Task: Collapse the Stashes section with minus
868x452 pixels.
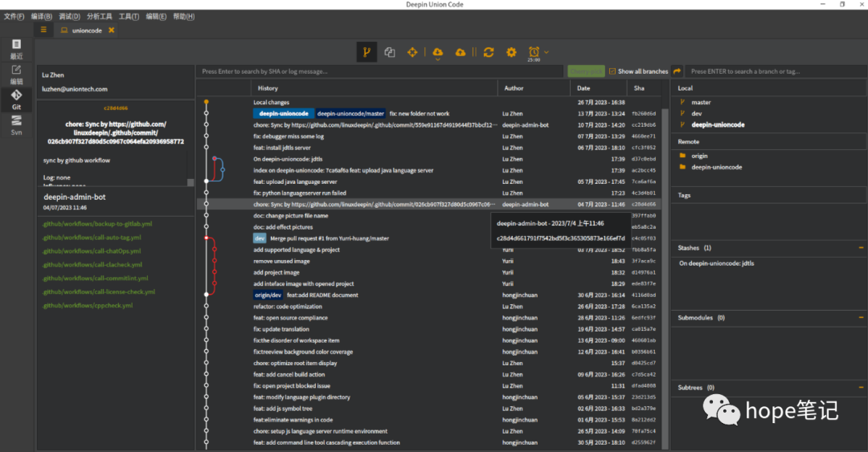Action: tap(861, 248)
